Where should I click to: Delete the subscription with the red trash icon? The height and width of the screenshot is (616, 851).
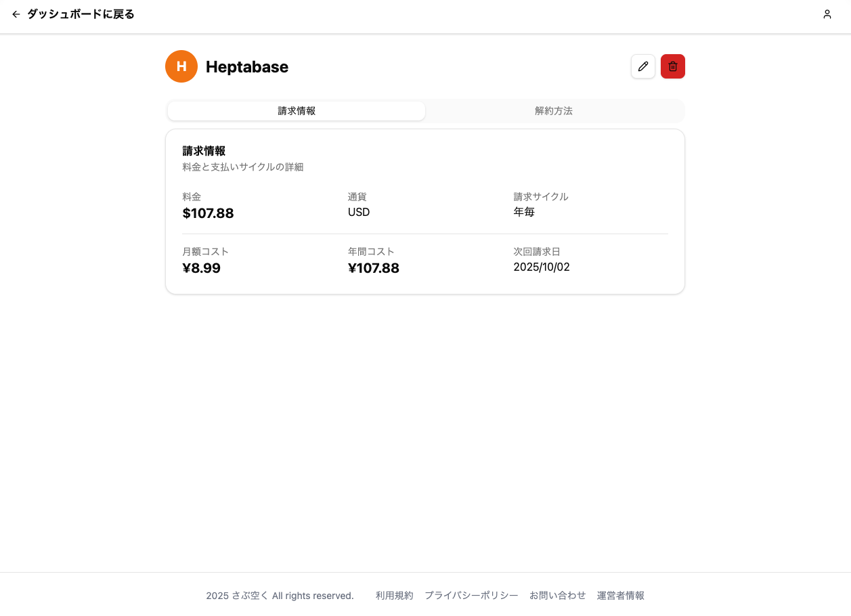(673, 66)
